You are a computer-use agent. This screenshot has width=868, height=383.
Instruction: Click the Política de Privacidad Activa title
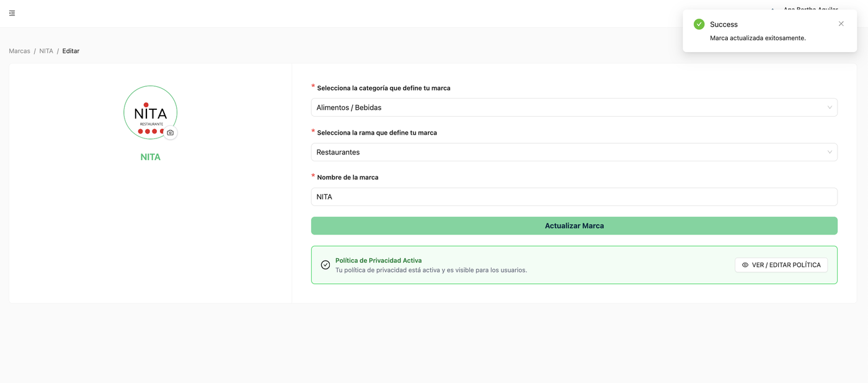click(378, 261)
